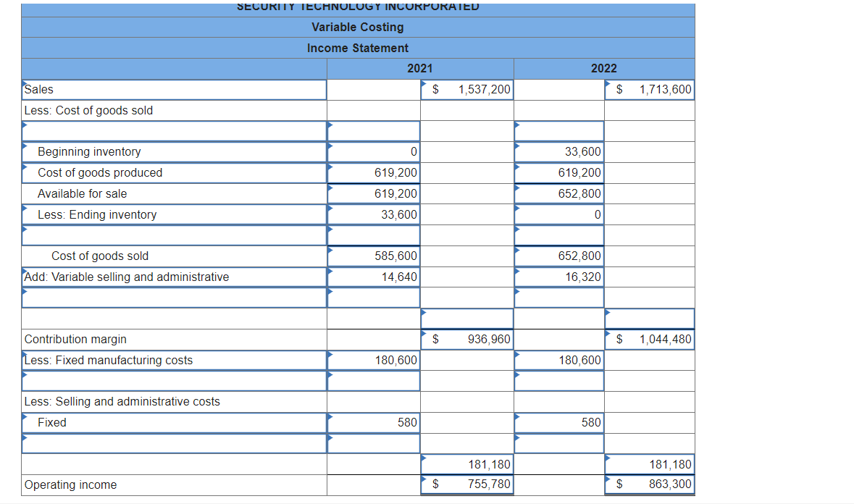The image size is (854, 504).
Task: Select 2021 Available for sale amount
Action: coord(374,194)
